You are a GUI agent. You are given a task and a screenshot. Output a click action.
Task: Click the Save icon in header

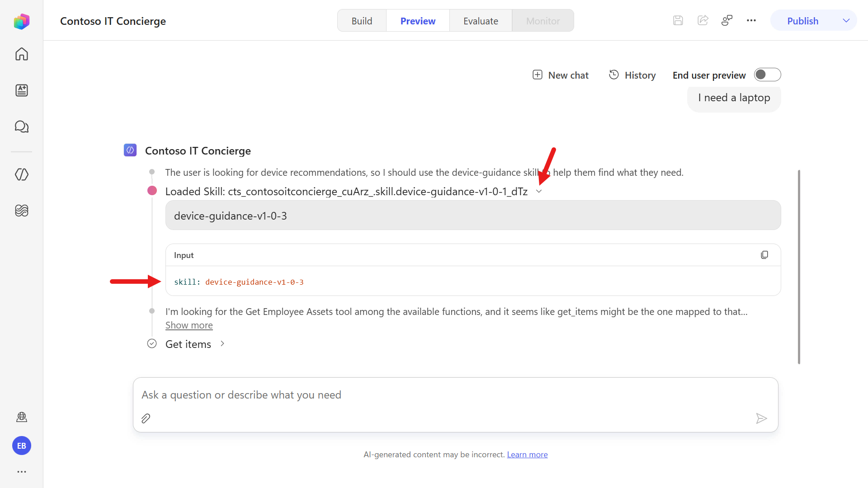[678, 21]
